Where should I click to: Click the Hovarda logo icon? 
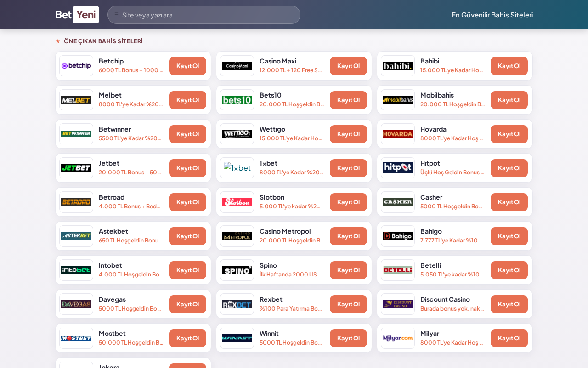pyautogui.click(x=398, y=134)
